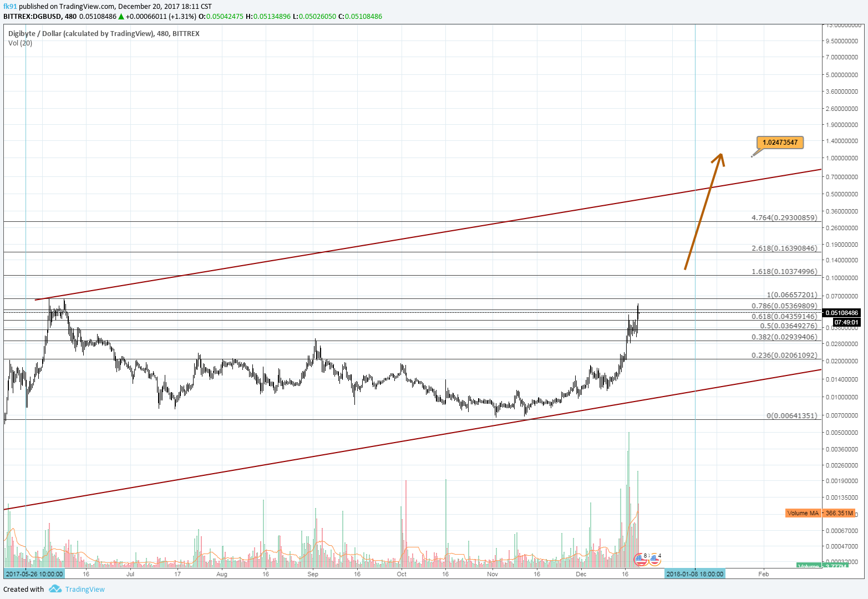
Task: Click the 0.00500000 price axis label
Action: (842, 433)
